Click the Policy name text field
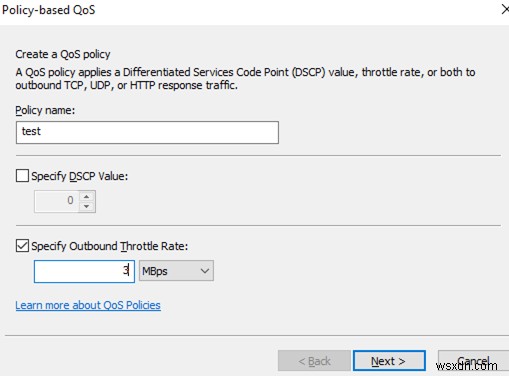Viewport: 509px width, 376px height. click(147, 132)
